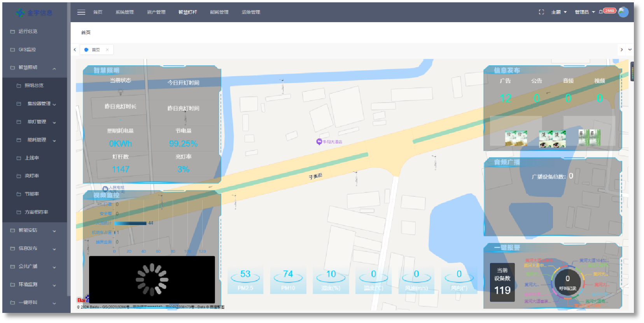Click the folder icon beside 照明总览
The width and height of the screenshot is (644, 323).
pos(19,86)
